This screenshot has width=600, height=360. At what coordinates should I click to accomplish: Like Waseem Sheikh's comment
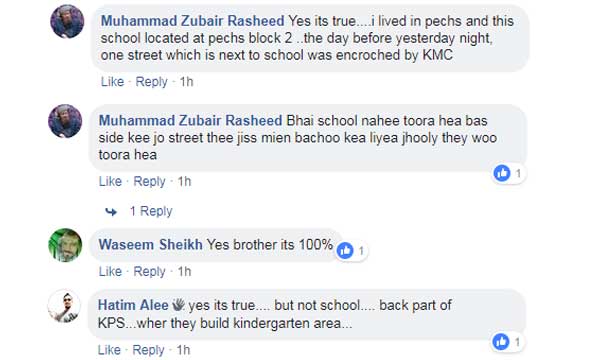coord(110,272)
